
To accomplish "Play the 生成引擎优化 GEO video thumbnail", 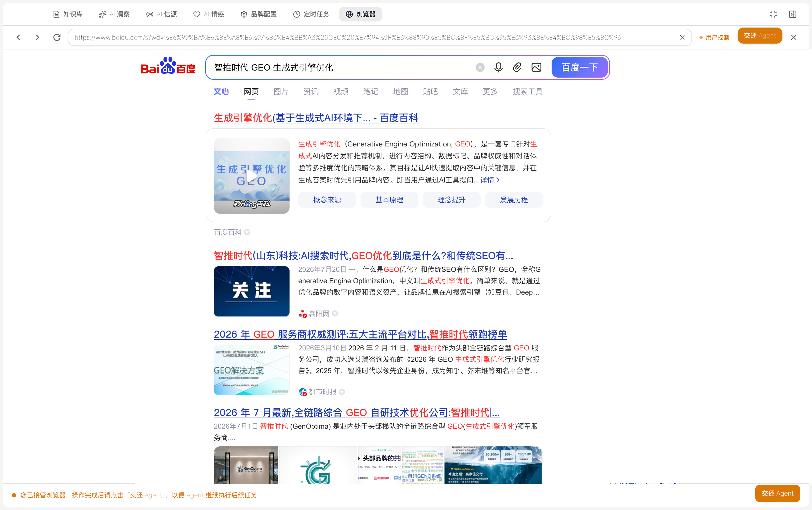I will coord(252,176).
